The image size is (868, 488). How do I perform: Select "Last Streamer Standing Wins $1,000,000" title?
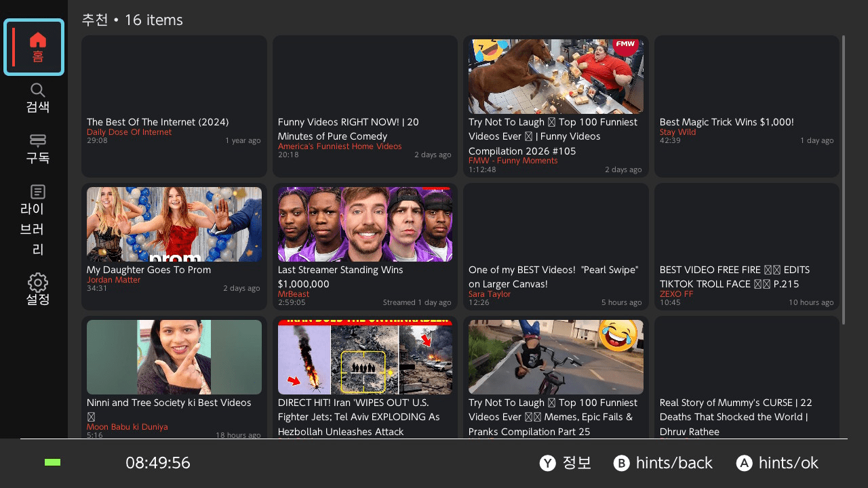(340, 277)
